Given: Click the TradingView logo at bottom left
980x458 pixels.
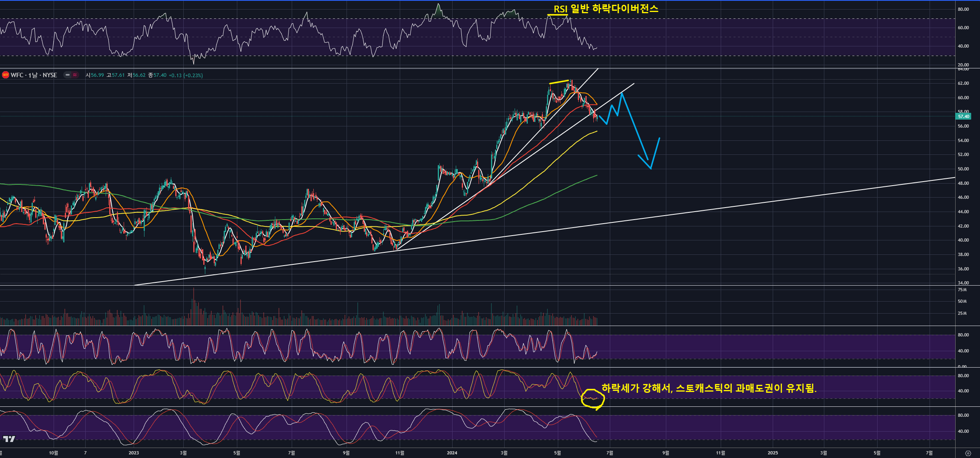Looking at the screenshot, I should 9,439.
